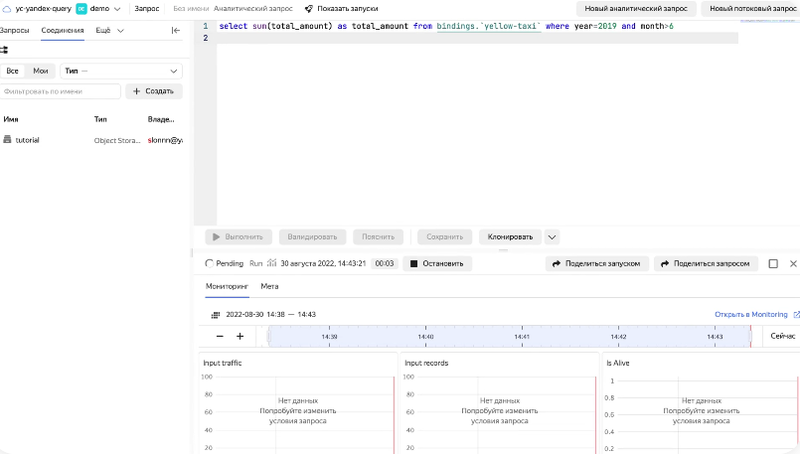Switch to the Мета tab
800x454 pixels.
point(269,286)
